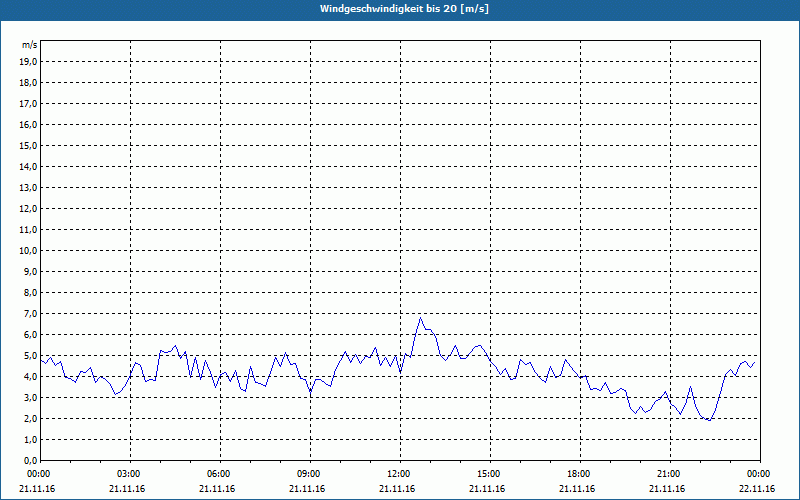Click the 16,0 y-axis label

(x=28, y=124)
